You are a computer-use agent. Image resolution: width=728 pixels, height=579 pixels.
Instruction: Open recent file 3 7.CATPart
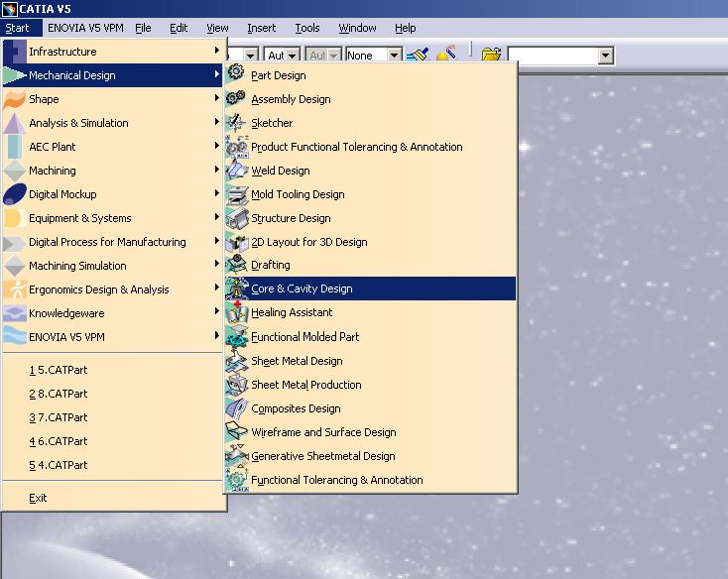[113, 417]
